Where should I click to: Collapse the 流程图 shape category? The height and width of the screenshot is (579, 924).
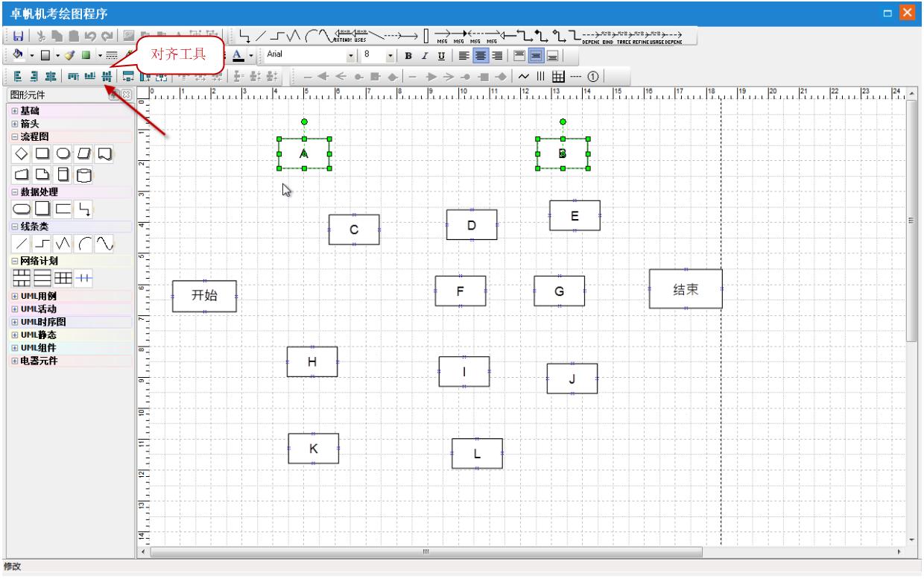15,136
